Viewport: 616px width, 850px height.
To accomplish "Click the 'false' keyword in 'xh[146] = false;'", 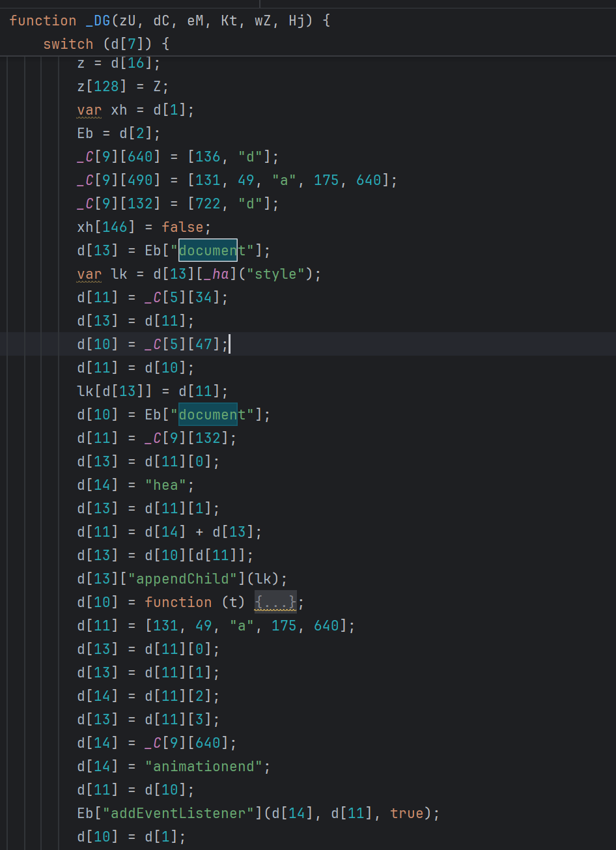I will click(x=182, y=227).
